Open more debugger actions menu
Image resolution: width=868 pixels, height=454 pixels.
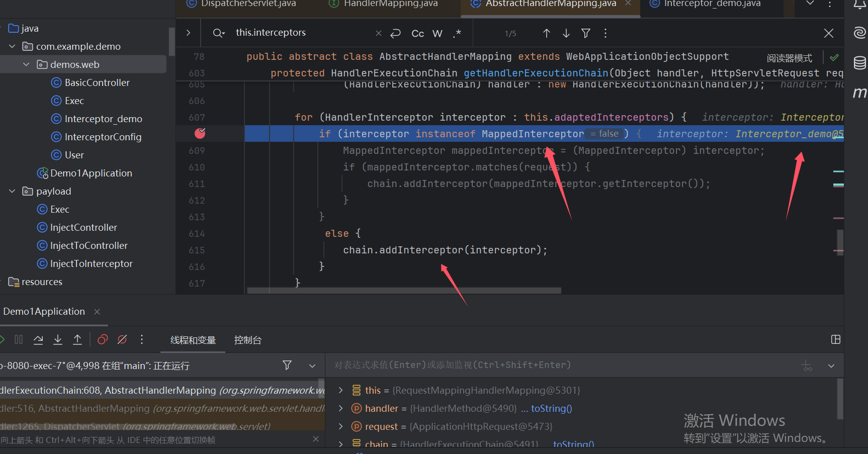[x=142, y=339]
